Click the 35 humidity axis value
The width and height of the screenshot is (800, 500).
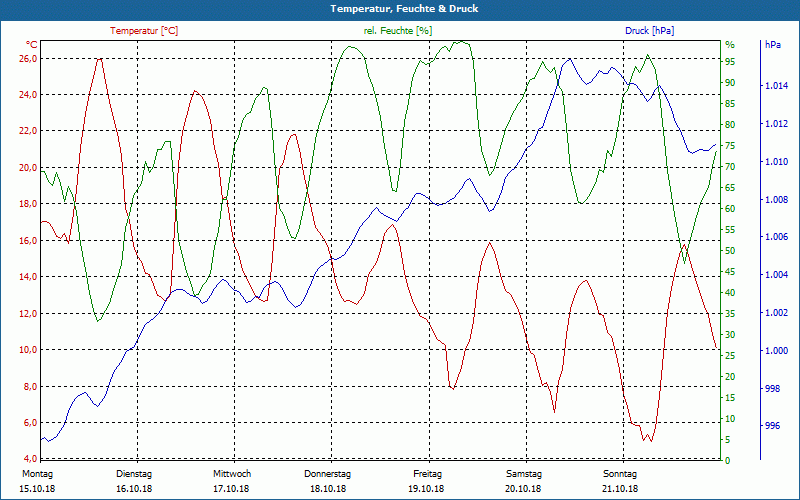coord(730,314)
